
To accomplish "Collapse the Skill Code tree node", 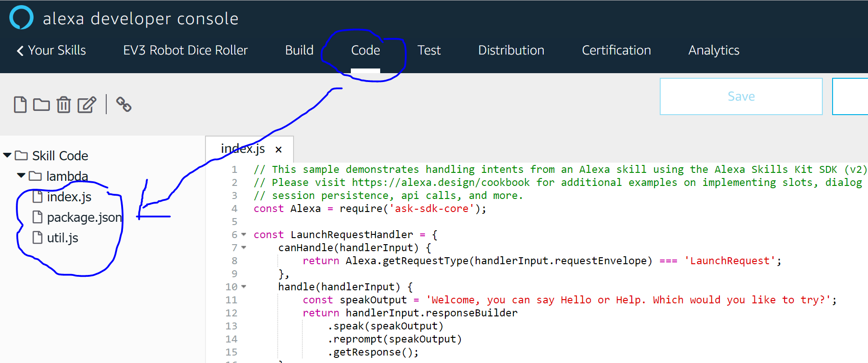I will [7, 155].
